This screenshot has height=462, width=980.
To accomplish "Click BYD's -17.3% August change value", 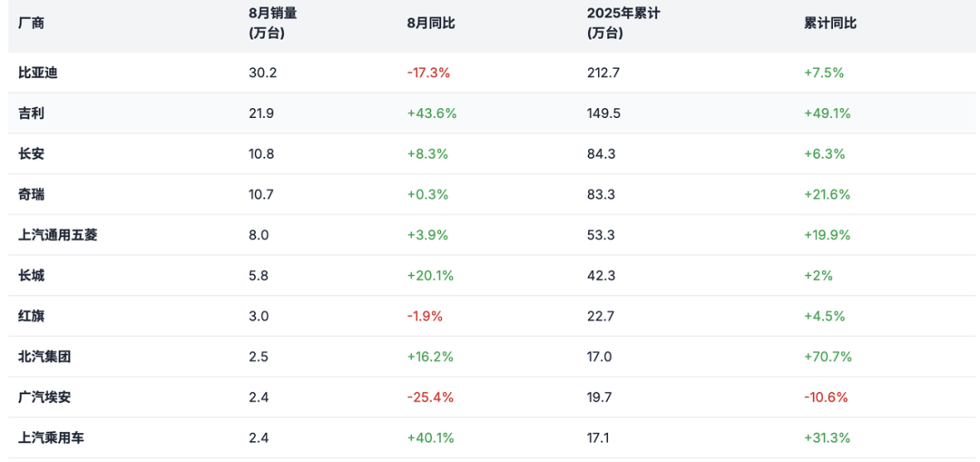I will pyautogui.click(x=428, y=73).
